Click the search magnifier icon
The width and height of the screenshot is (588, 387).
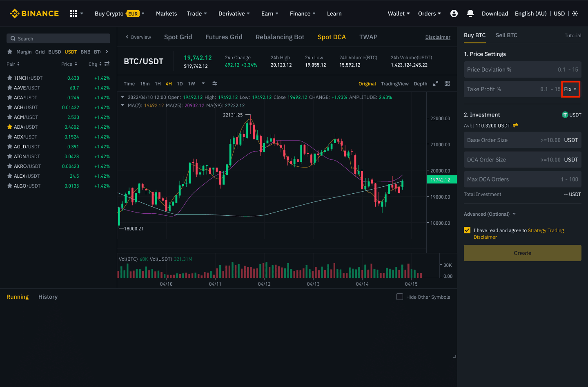pos(13,38)
